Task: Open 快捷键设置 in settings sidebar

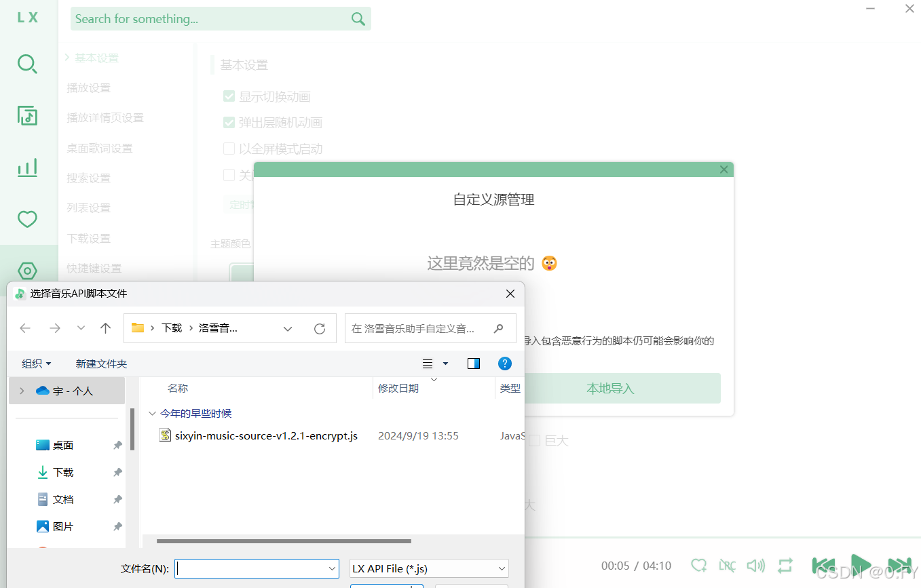Action: pyautogui.click(x=94, y=268)
